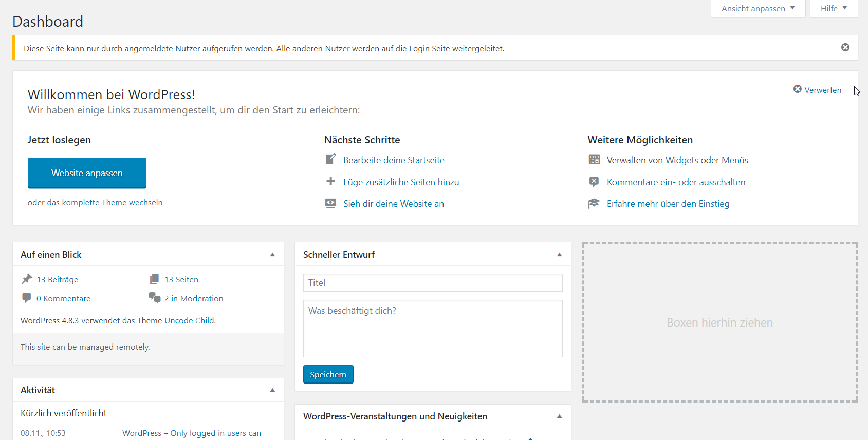Open the Menüs link
The image size is (868, 440).
pos(735,160)
